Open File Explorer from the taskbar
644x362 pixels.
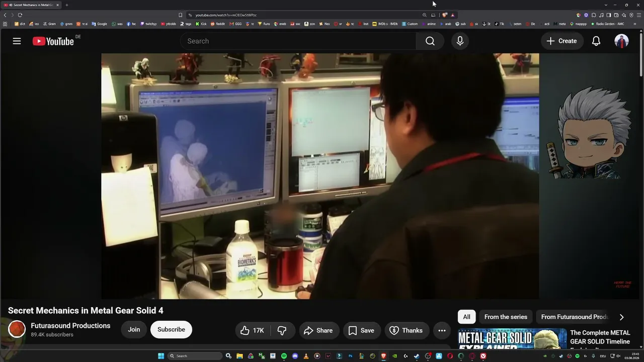239,356
